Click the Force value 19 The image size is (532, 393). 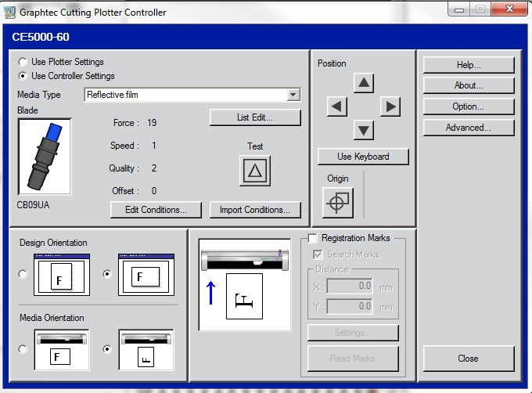click(x=152, y=122)
